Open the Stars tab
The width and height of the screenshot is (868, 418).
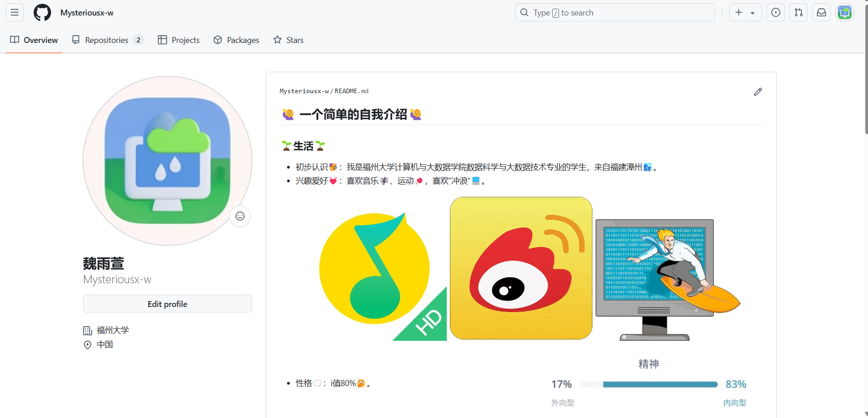point(288,40)
